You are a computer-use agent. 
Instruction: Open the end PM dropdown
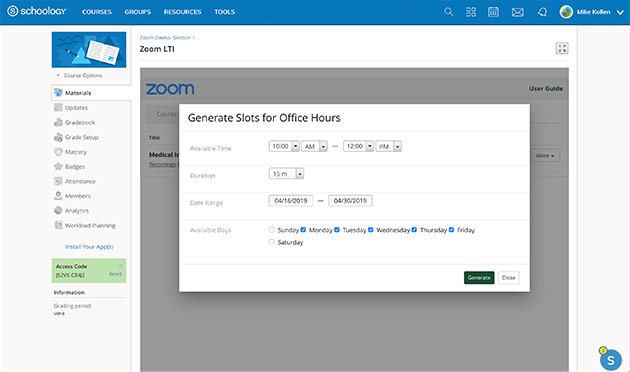tap(389, 146)
